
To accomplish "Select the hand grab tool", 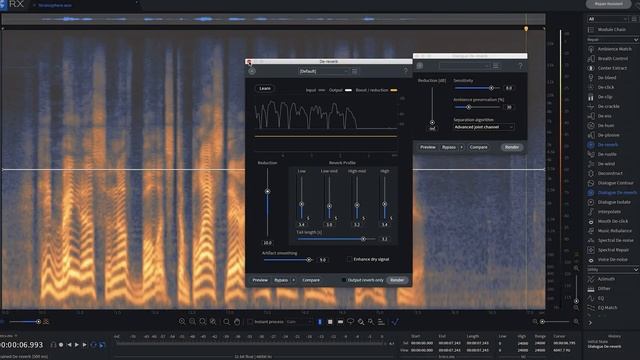I will (x=237, y=322).
